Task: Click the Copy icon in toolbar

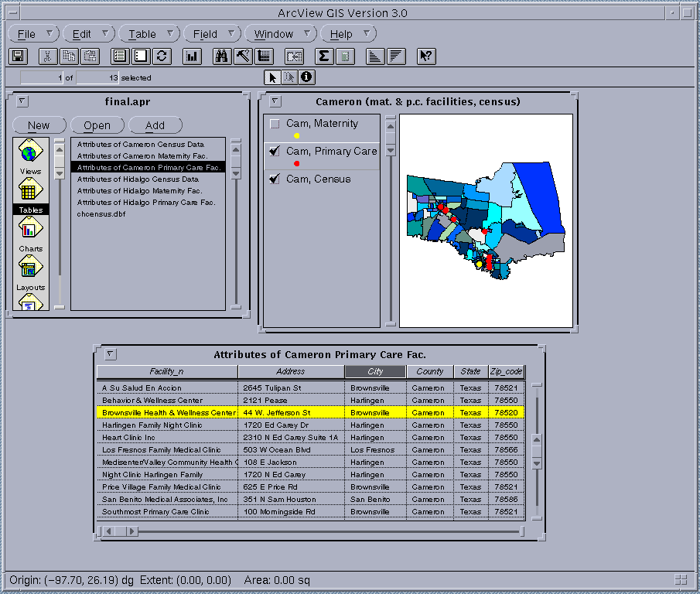Action: click(69, 56)
